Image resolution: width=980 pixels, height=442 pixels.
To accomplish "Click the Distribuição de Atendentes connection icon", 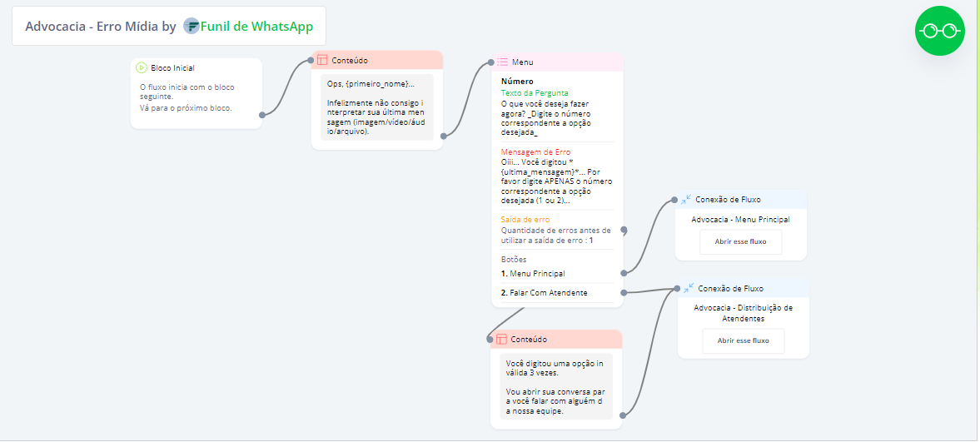I will click(688, 289).
